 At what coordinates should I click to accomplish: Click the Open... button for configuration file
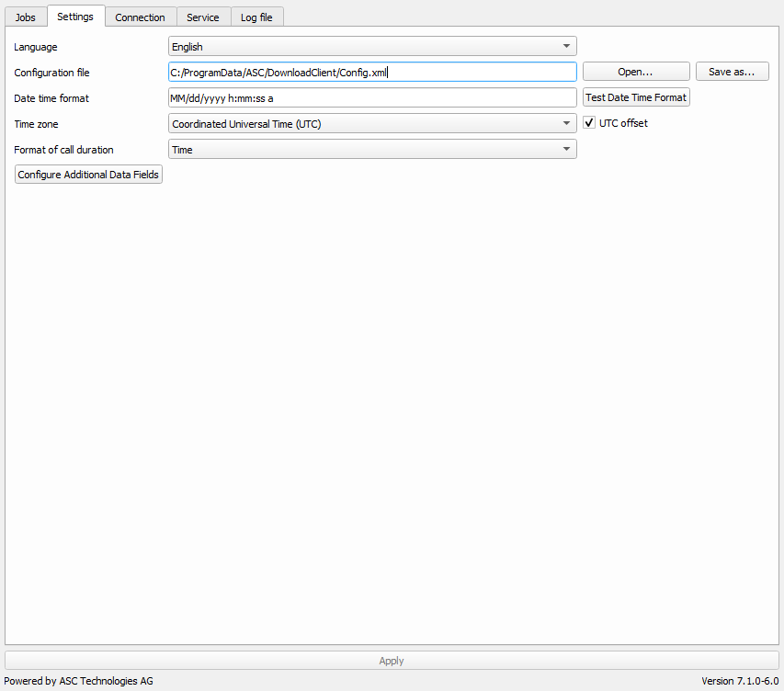[635, 72]
